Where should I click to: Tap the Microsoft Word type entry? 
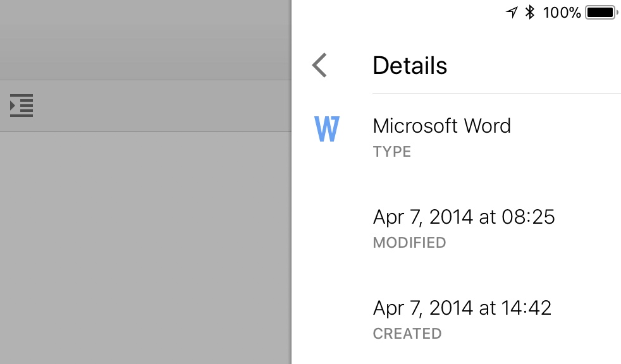[441, 126]
